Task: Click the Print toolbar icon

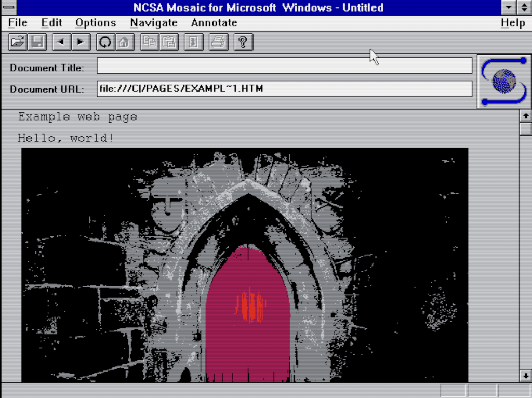Action: [x=218, y=43]
